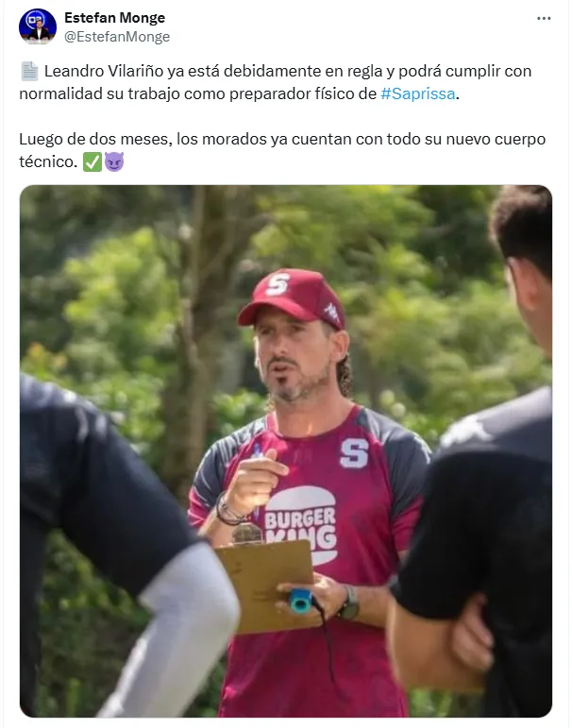Select the sentence beginning Leandro Vilariño
572x728 pixels.
coord(276,83)
